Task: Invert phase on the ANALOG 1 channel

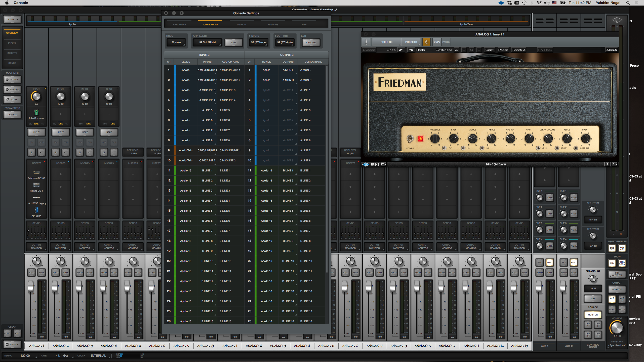Action: 31,152
